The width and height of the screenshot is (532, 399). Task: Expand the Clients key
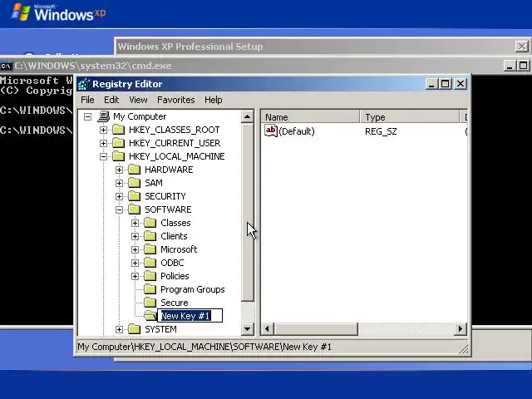tap(135, 236)
